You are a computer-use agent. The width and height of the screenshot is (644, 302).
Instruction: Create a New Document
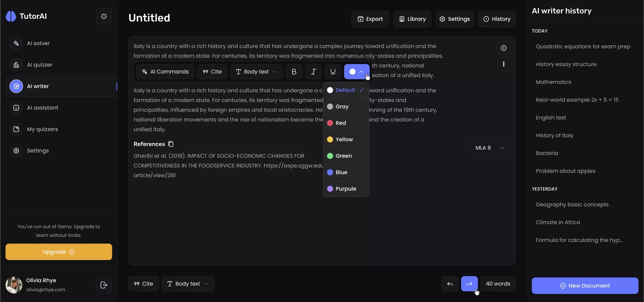coord(585,286)
